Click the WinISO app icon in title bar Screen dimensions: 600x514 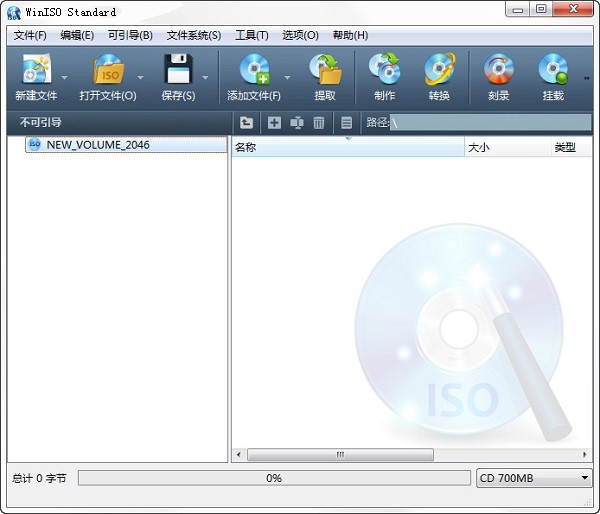[x=14, y=13]
